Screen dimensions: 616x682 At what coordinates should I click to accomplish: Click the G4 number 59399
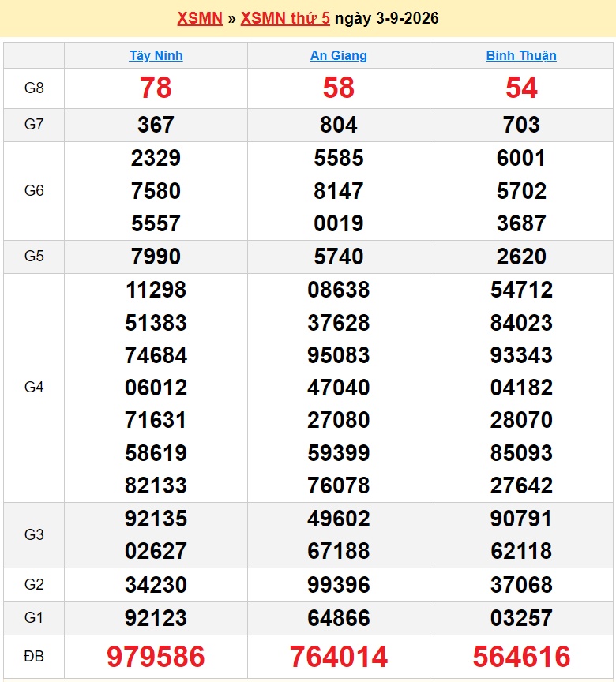[x=339, y=453]
